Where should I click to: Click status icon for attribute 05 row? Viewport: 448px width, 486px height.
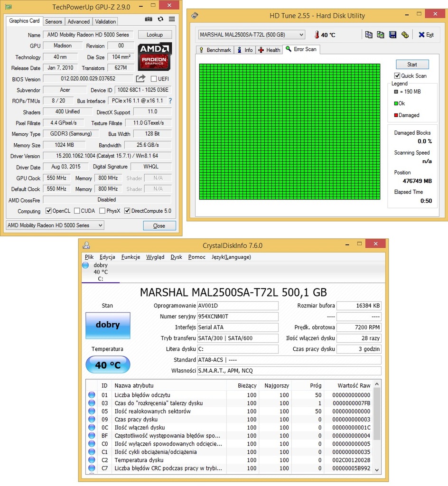(x=92, y=411)
